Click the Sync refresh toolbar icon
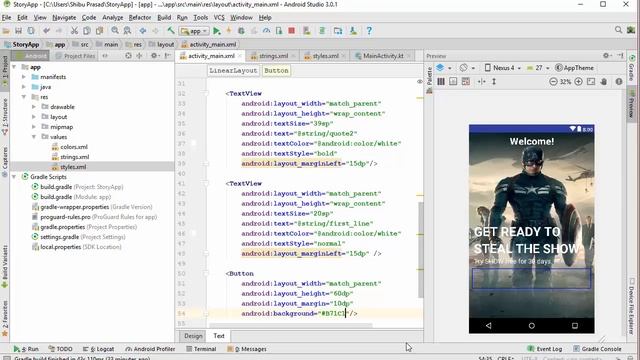Viewport: 640px width, 360px height. (31, 31)
